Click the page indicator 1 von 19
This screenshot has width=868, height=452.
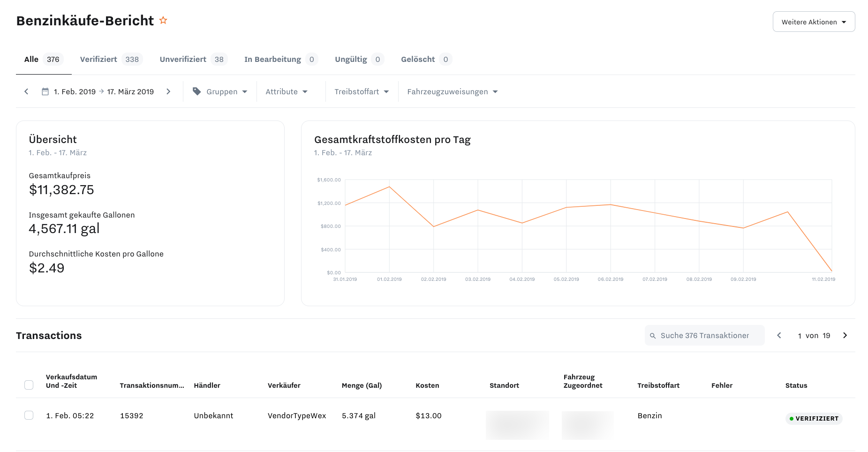pos(814,335)
